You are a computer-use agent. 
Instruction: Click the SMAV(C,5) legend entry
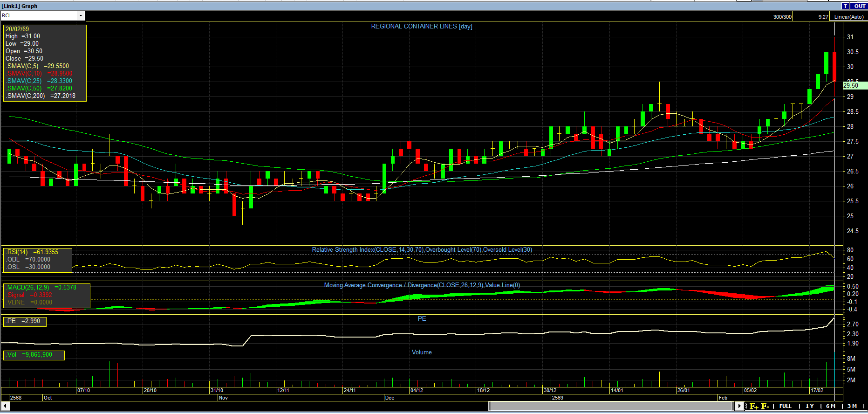coord(38,66)
